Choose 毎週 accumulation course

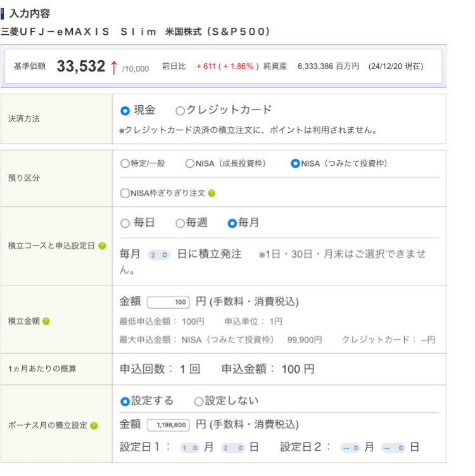(x=180, y=223)
